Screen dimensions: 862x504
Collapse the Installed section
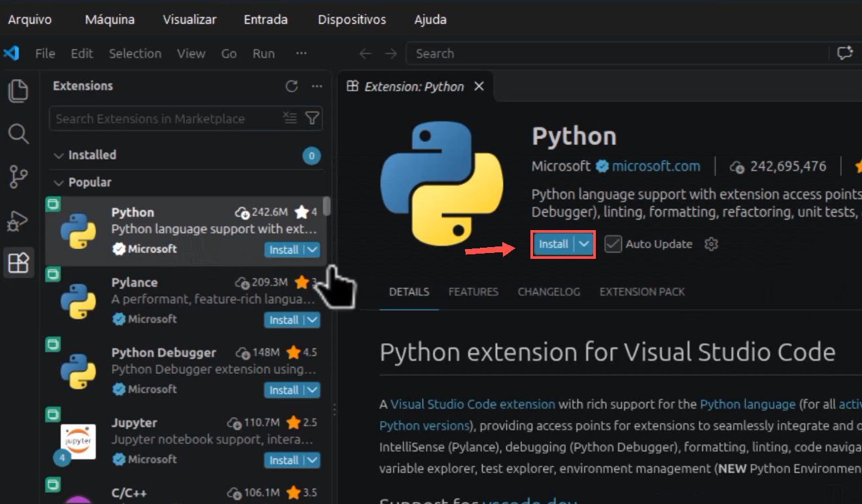click(x=60, y=155)
